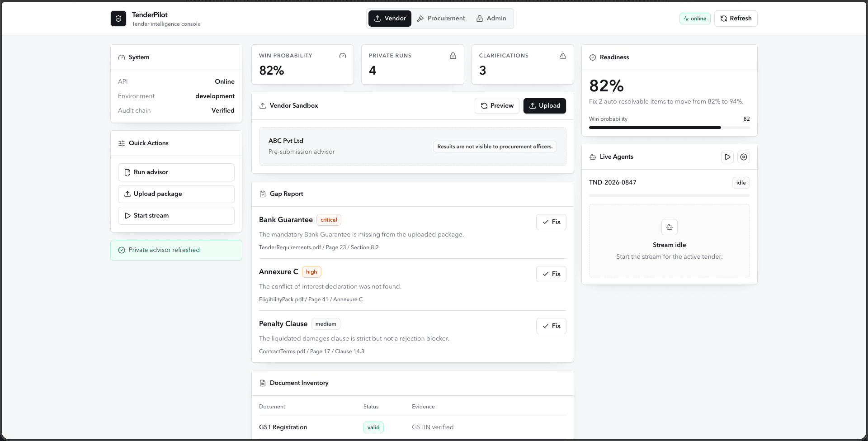Click the Win probability progress bar
Screen dimensions: 868x441
669,128
